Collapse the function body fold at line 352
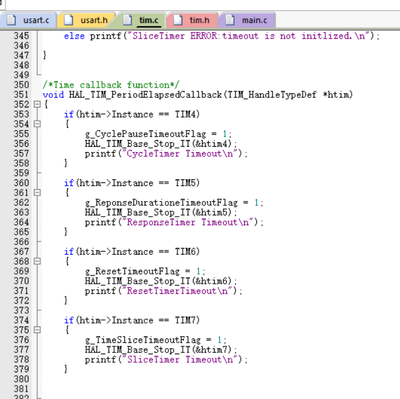The width and height of the screenshot is (400, 399). pos(37,104)
